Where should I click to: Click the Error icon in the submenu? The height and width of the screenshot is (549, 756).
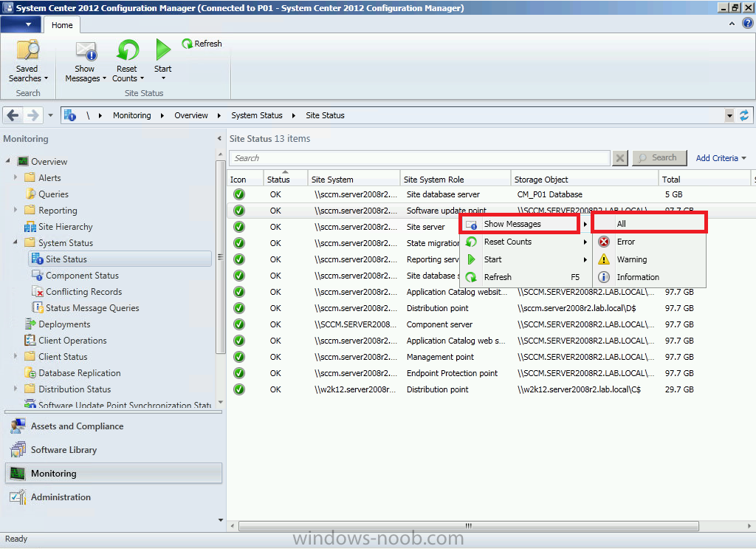(x=604, y=242)
